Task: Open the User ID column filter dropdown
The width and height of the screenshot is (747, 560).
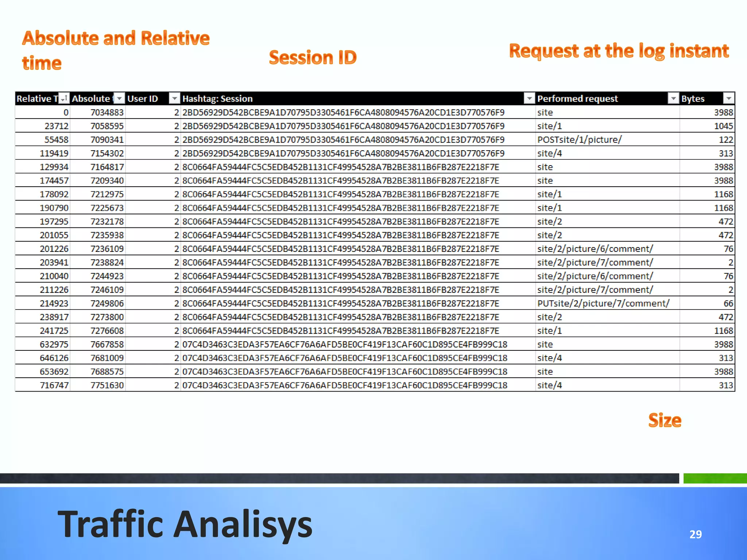Action: point(175,98)
